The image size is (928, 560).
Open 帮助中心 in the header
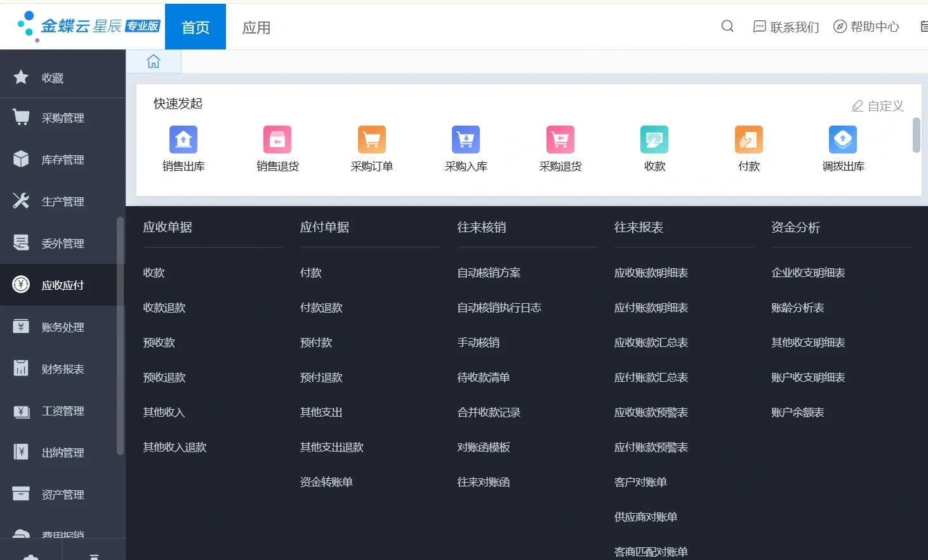pos(866,27)
